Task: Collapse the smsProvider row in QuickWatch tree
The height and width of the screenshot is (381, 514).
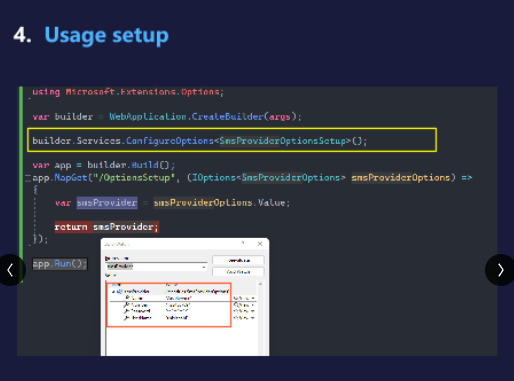Action: click(113, 291)
